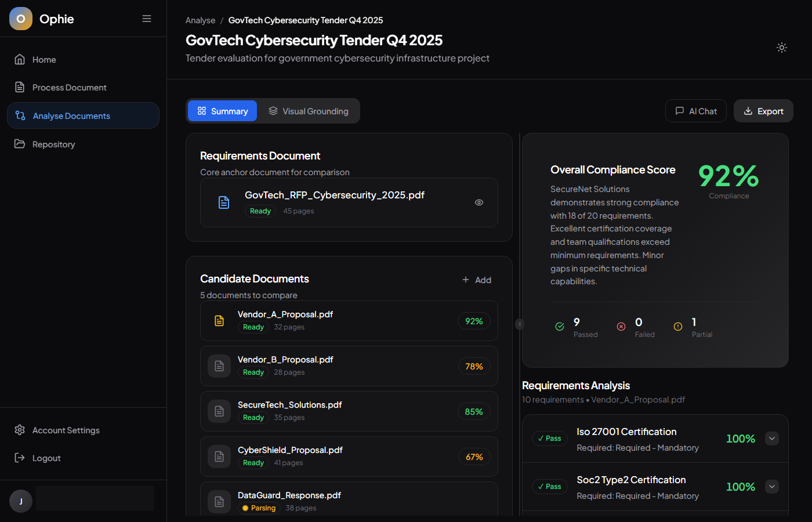Switch to Visual Grounding tab

[309, 111]
